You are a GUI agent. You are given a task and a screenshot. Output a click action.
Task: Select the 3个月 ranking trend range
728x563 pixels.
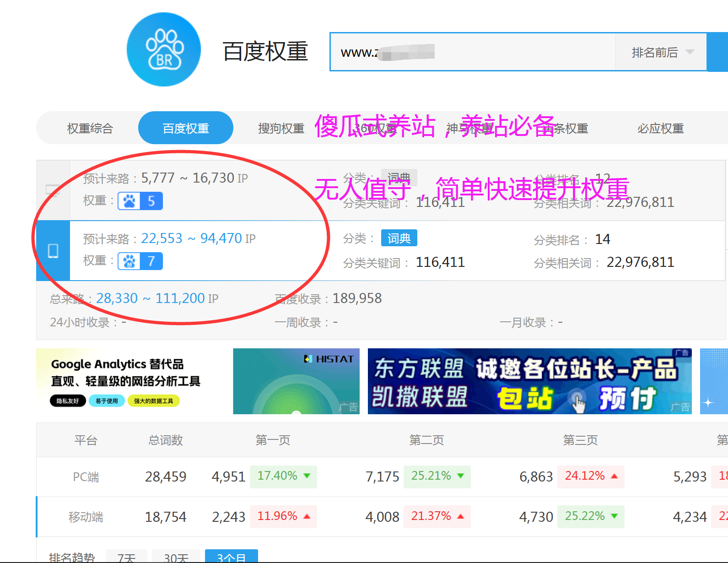pos(231,557)
